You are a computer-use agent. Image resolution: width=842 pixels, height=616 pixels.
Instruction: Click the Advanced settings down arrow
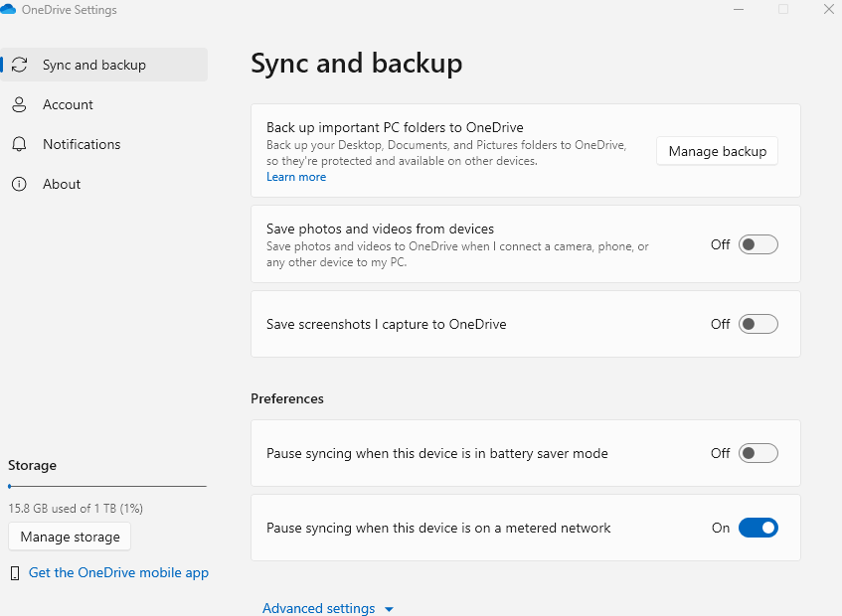(x=389, y=609)
